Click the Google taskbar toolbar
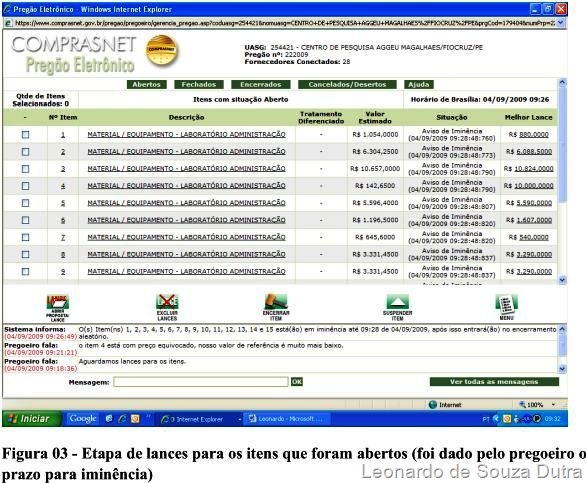 (x=83, y=418)
